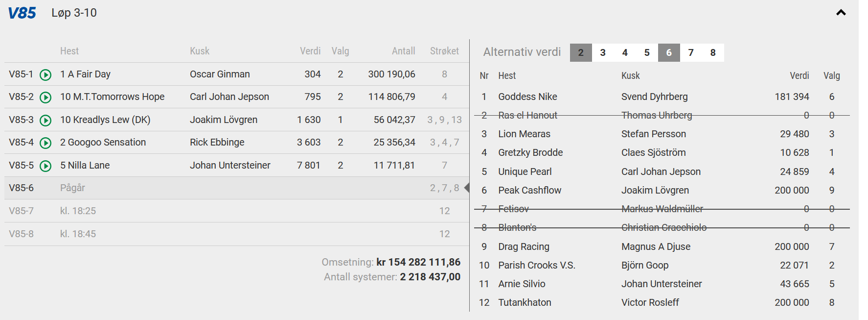868x320 pixels.
Task: Open the ongoing V85-6 row
Action: 234,188
